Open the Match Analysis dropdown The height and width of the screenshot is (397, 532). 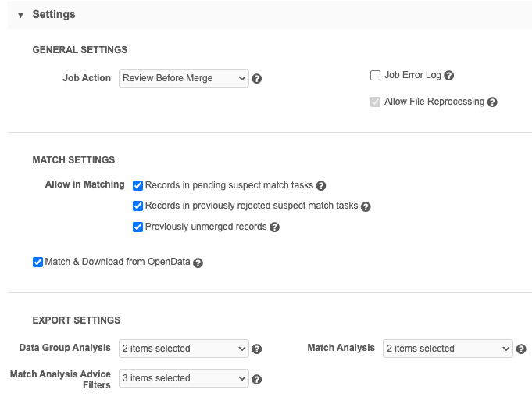(448, 349)
